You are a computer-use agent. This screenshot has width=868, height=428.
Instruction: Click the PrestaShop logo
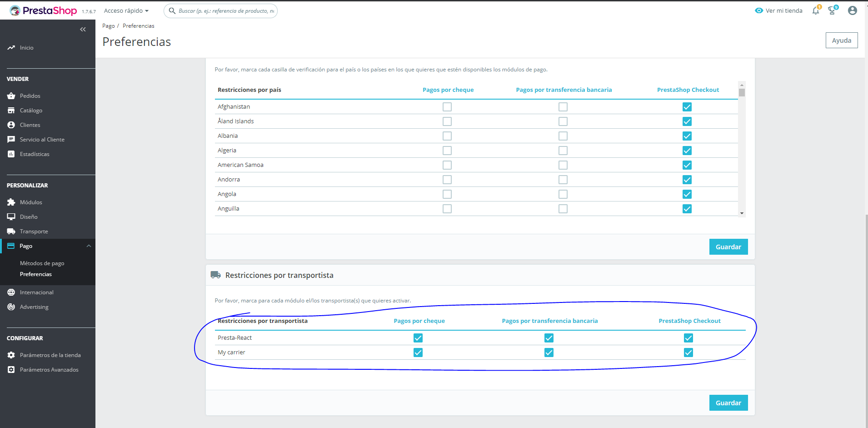tap(43, 10)
